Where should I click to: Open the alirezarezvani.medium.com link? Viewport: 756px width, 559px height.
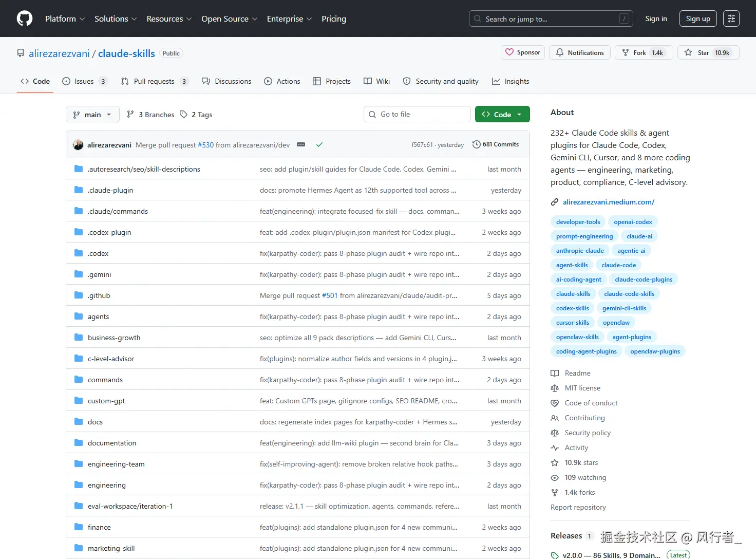tap(609, 202)
